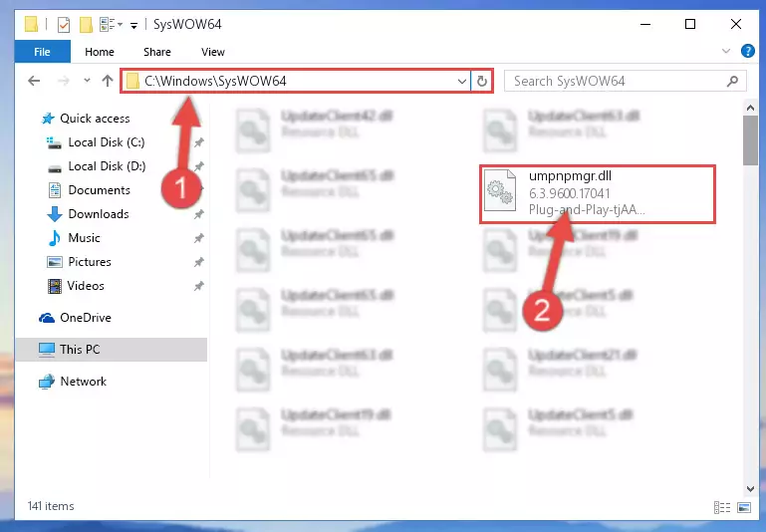Open the recent locations dropdown

(87, 81)
